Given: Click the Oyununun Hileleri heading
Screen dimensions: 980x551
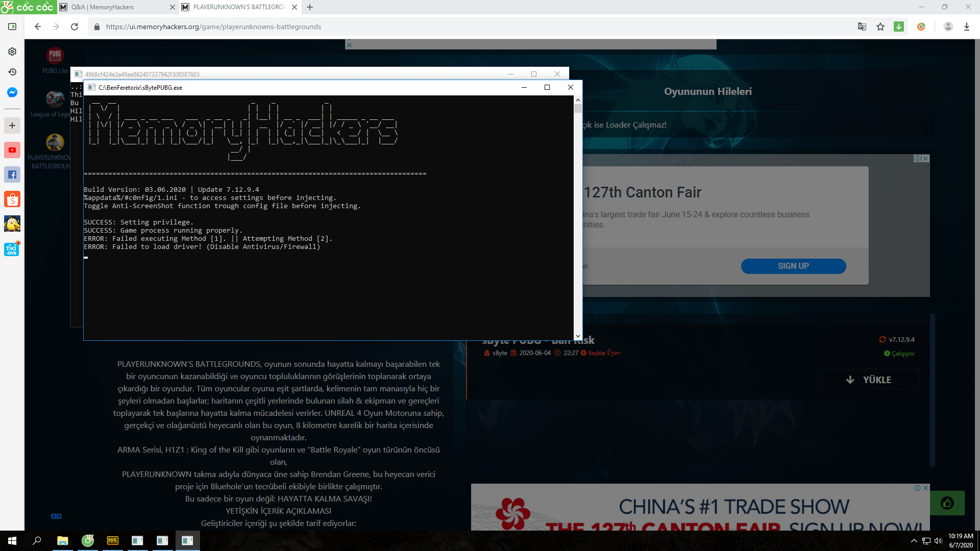Looking at the screenshot, I should pos(707,91).
